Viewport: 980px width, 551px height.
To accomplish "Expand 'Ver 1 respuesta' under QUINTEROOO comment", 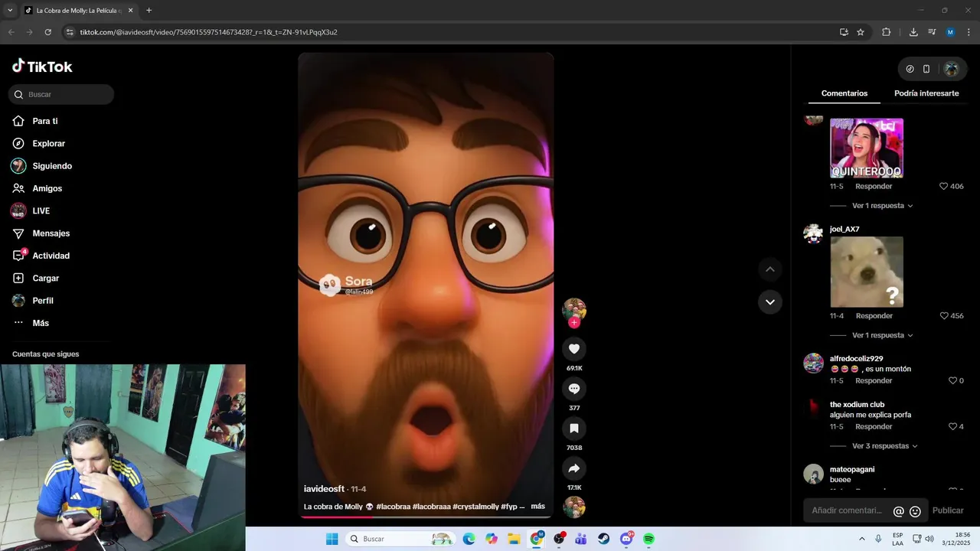I will 882,206.
